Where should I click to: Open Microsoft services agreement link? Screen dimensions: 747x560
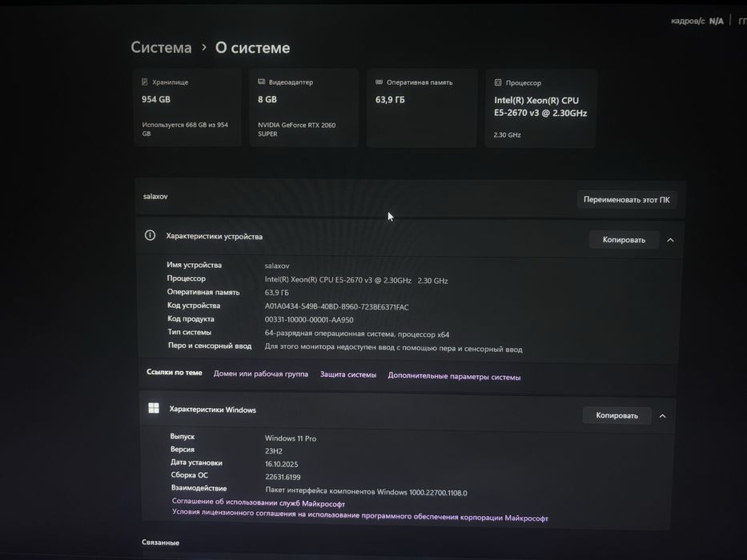[259, 504]
